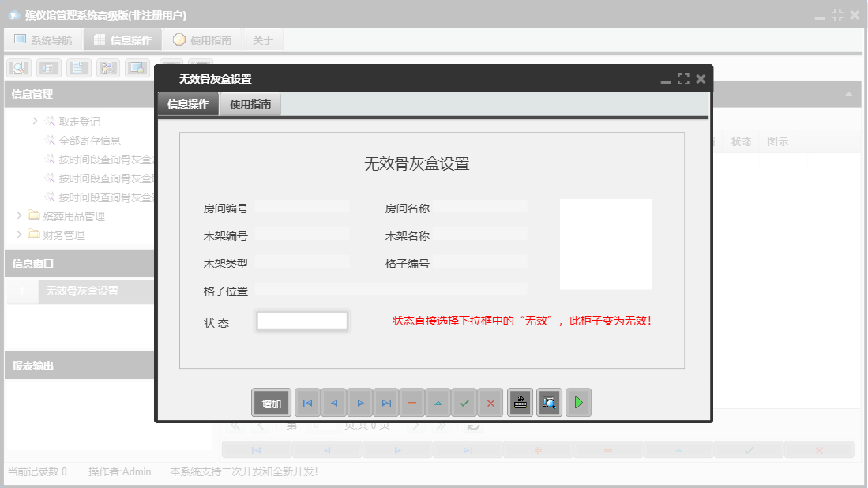Cancel edits with the red X icon
This screenshot has height=488, width=868.
click(x=490, y=402)
